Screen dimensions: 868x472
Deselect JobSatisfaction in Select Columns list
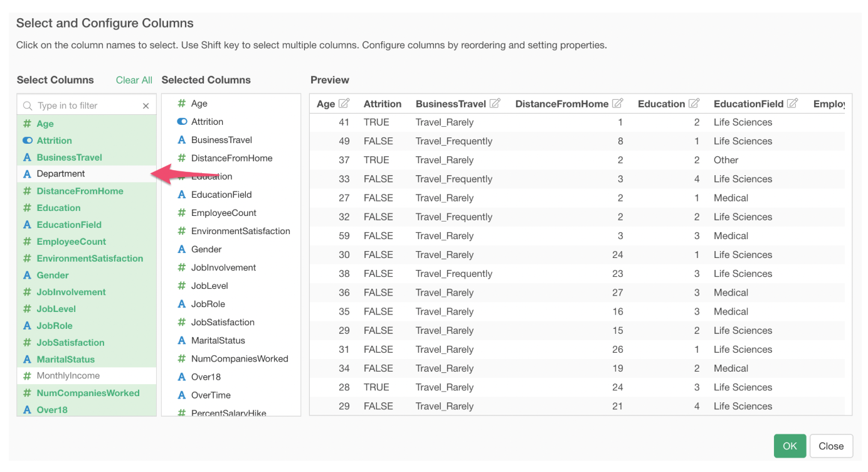pos(87,343)
